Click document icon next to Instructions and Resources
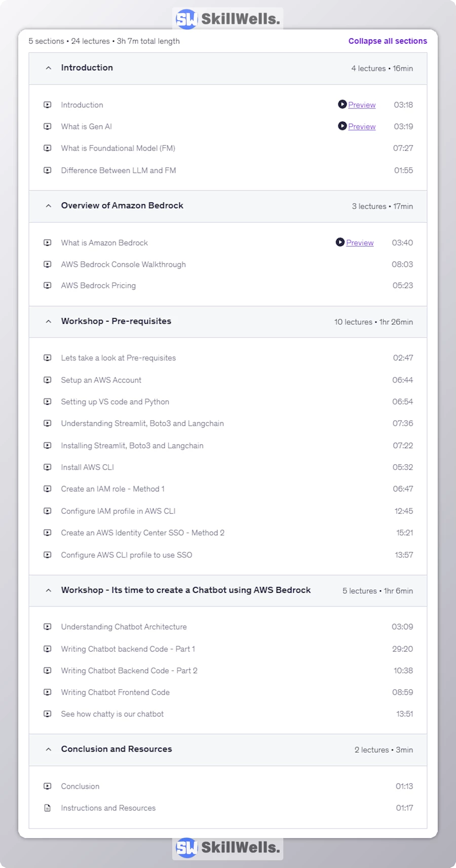The image size is (456, 868). tap(48, 808)
